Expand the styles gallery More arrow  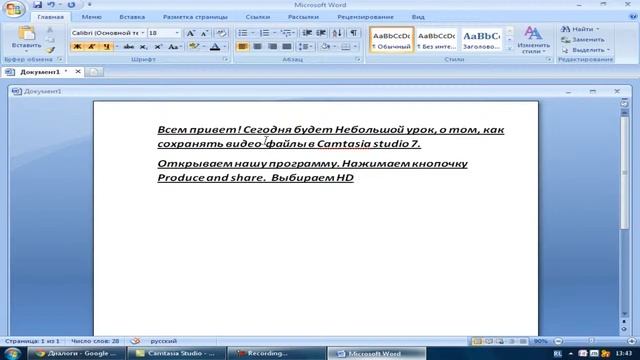pos(509,48)
